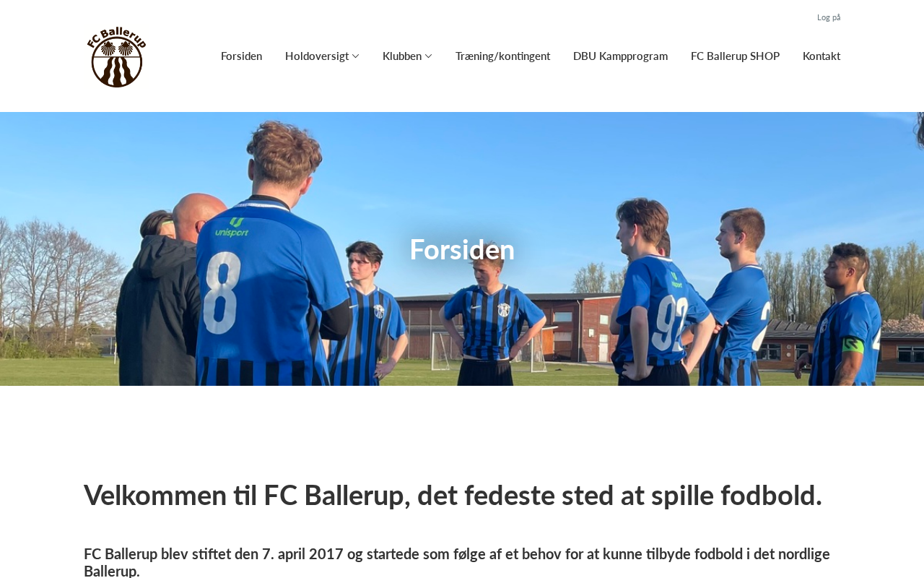This screenshot has width=924, height=578.
Task: Open the Kontakt page
Action: coord(821,56)
